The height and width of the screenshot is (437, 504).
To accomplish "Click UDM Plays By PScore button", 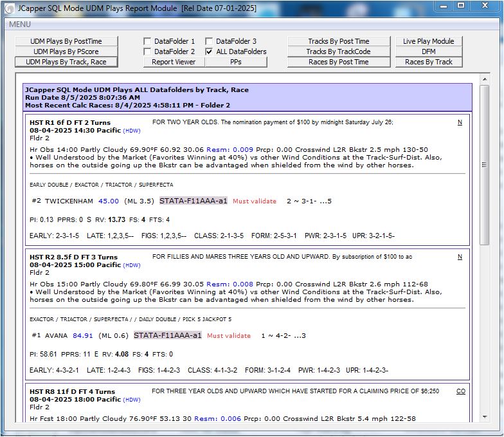I will point(66,51).
